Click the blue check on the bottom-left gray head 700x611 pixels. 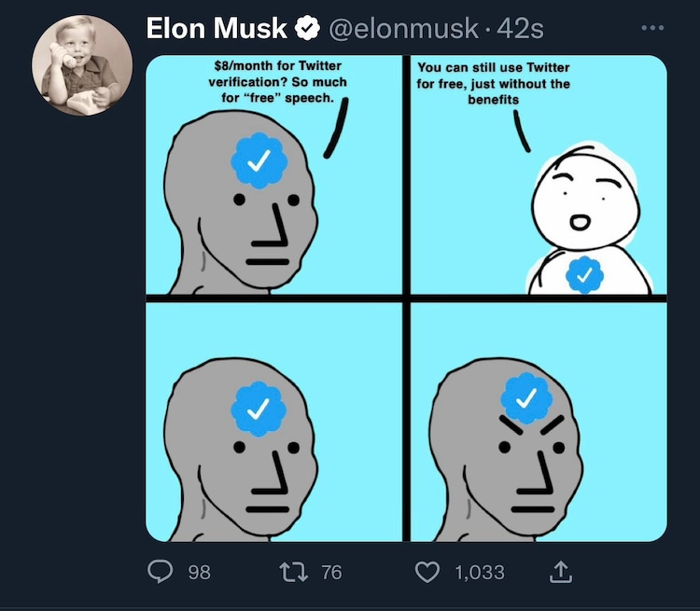coord(260,406)
